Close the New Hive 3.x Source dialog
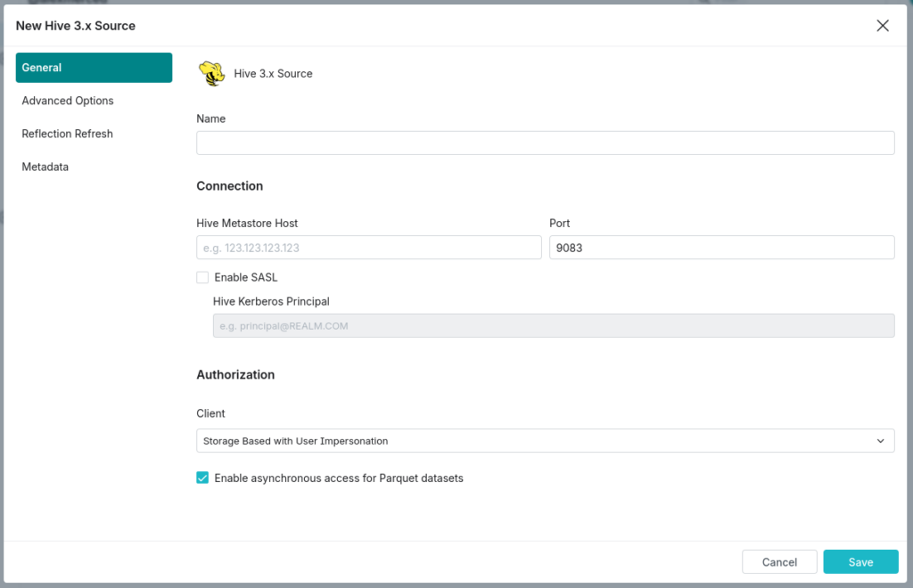The width and height of the screenshot is (913, 588). pyautogui.click(x=883, y=26)
